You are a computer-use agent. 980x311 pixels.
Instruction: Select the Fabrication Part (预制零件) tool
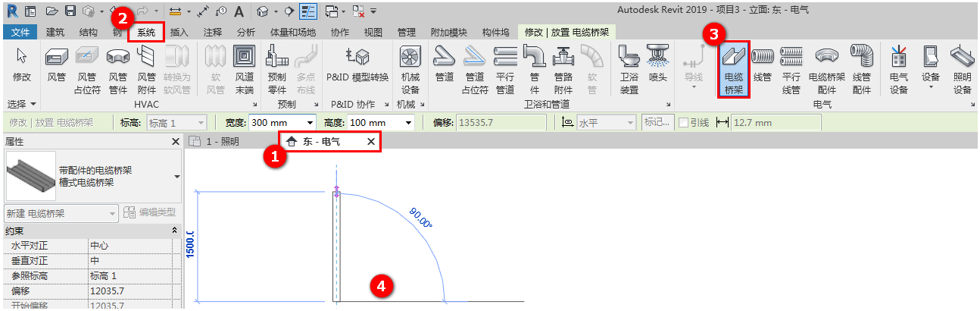pos(277,69)
